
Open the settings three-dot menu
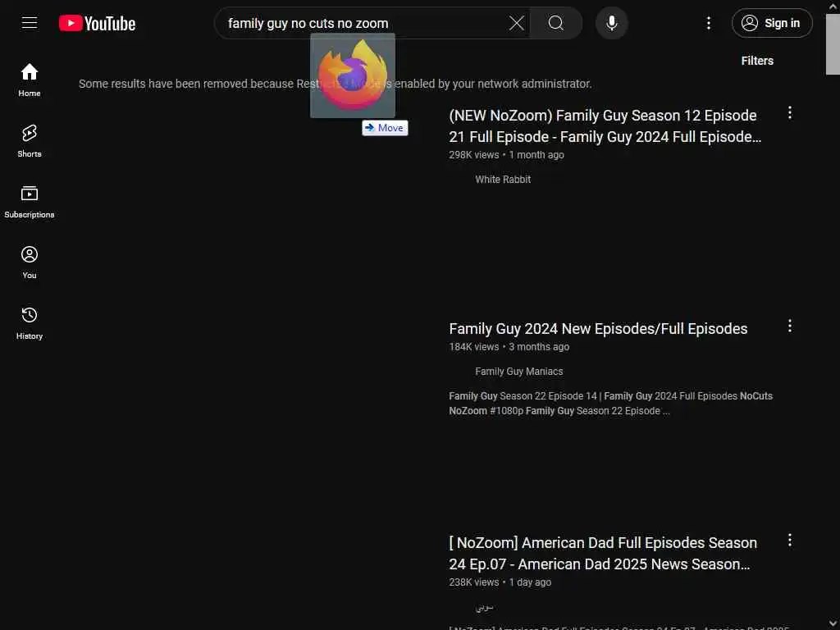coord(709,23)
